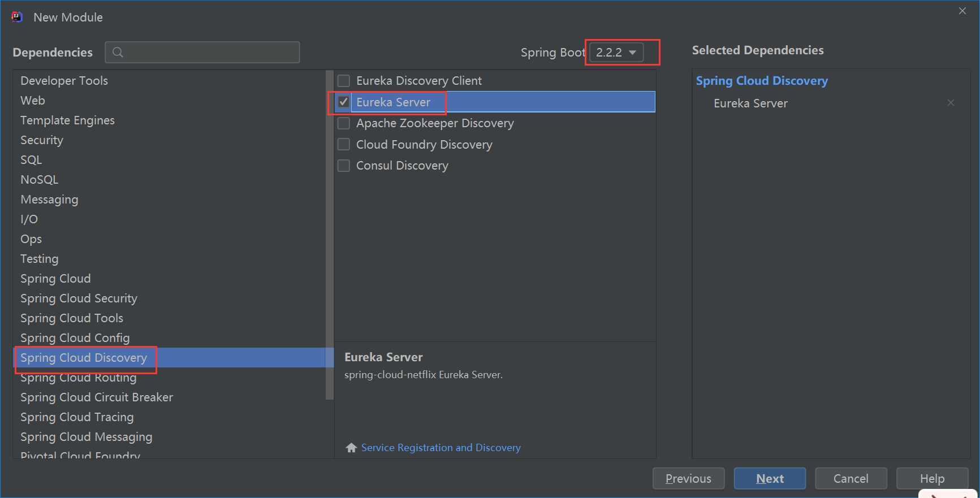Image resolution: width=980 pixels, height=498 pixels.
Task: Enable Consul Discovery checkbox
Action: 343,166
